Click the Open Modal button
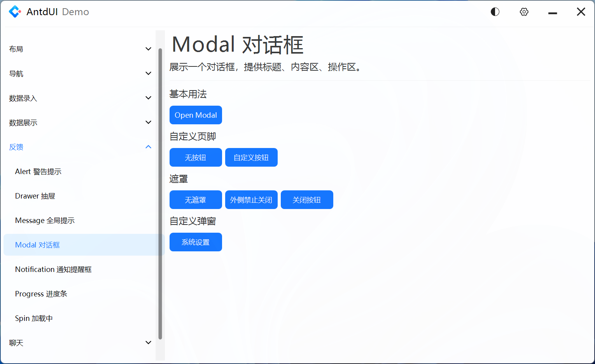Image resolution: width=595 pixels, height=364 pixels. [196, 115]
